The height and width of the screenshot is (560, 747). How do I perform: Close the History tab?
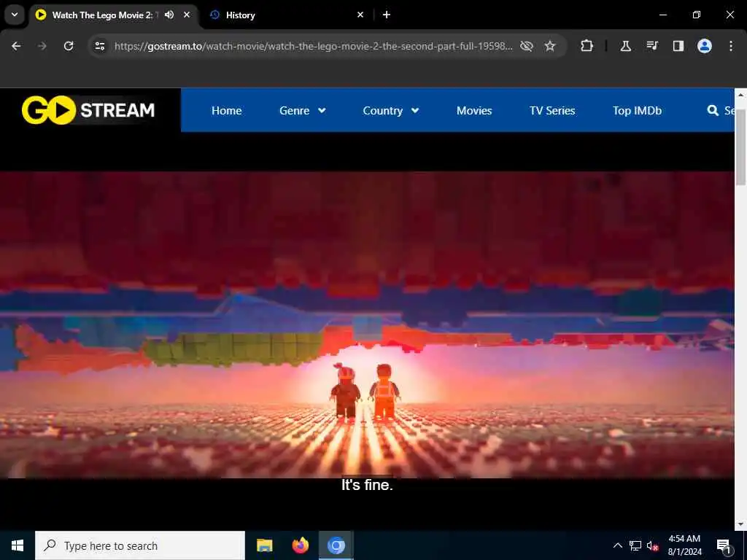360,15
